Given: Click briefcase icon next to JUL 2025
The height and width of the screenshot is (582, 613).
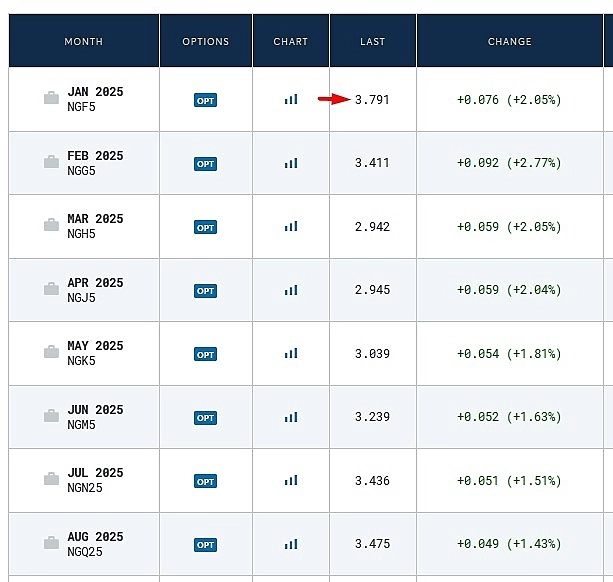Looking at the screenshot, I should tap(51, 480).
